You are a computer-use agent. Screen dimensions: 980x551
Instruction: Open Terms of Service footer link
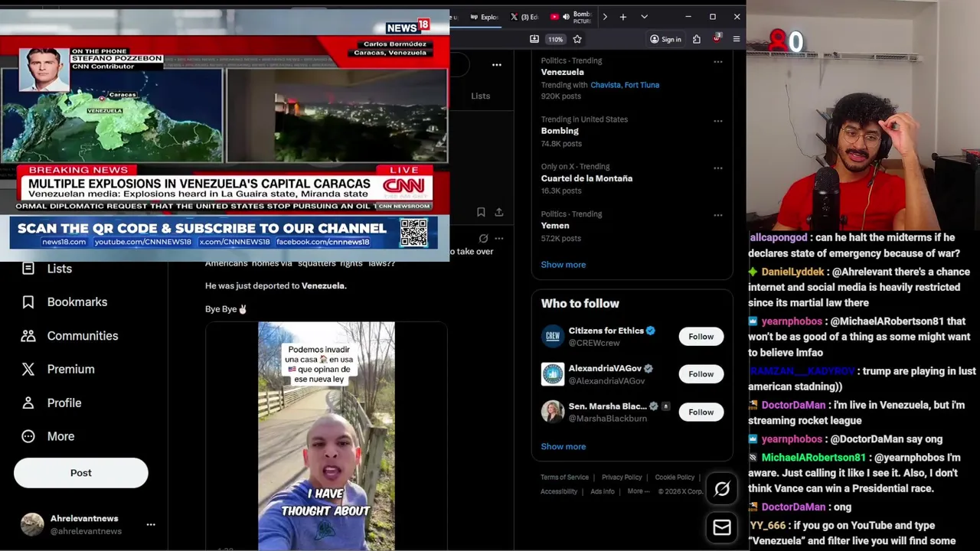[x=564, y=478]
